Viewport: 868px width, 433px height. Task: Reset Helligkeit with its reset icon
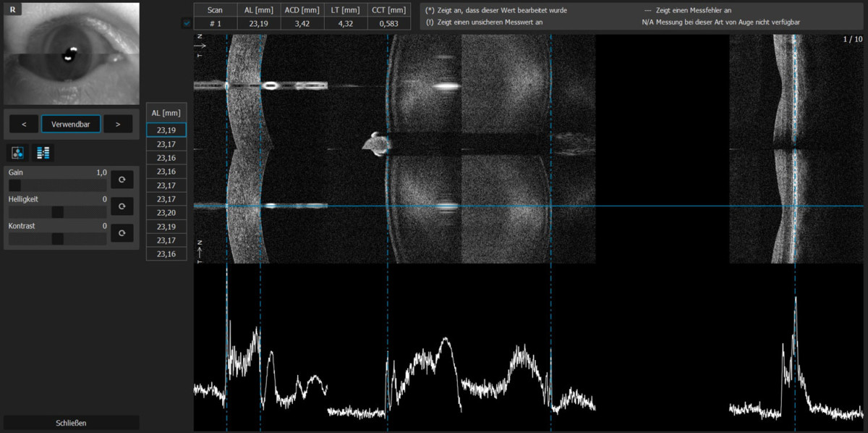122,206
